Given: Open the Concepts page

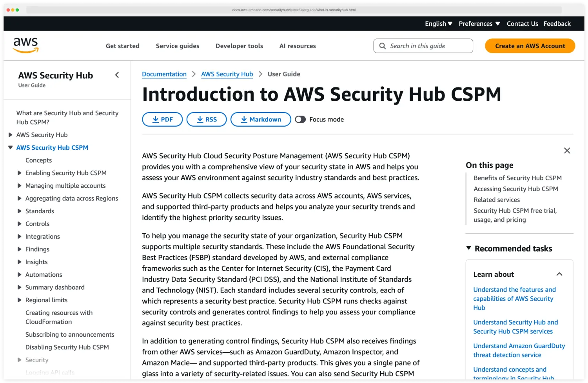Looking at the screenshot, I should (38, 160).
